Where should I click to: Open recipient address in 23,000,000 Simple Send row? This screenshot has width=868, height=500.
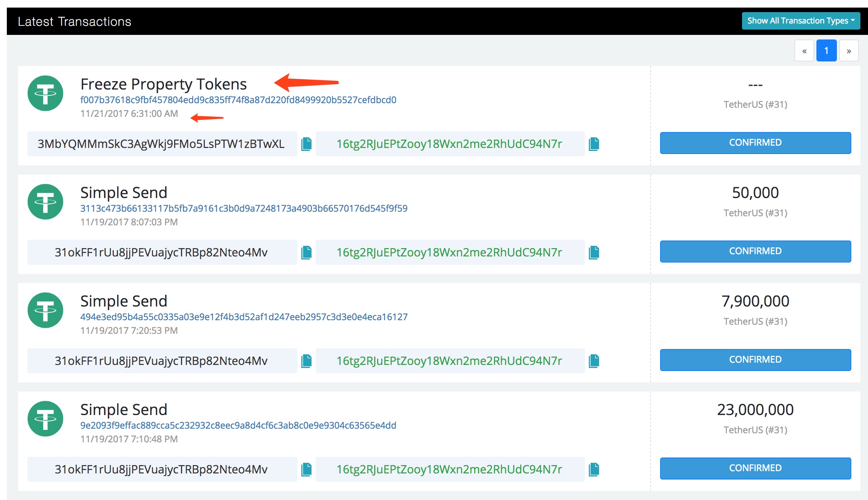point(449,469)
